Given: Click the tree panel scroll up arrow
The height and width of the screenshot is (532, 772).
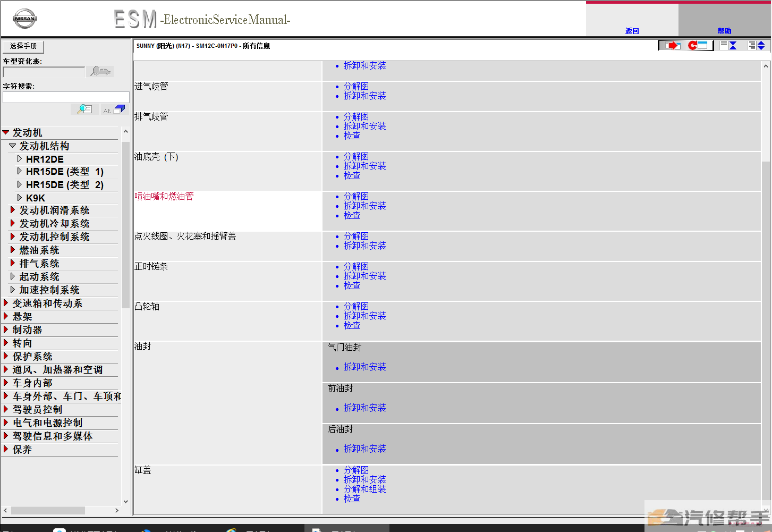Looking at the screenshot, I should [125, 131].
